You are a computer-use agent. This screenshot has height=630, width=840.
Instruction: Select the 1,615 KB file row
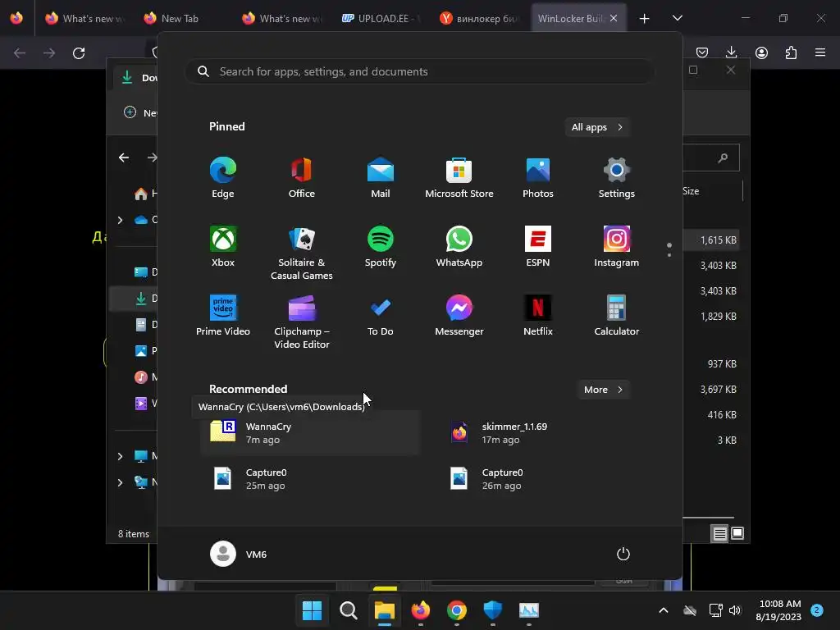pyautogui.click(x=710, y=240)
